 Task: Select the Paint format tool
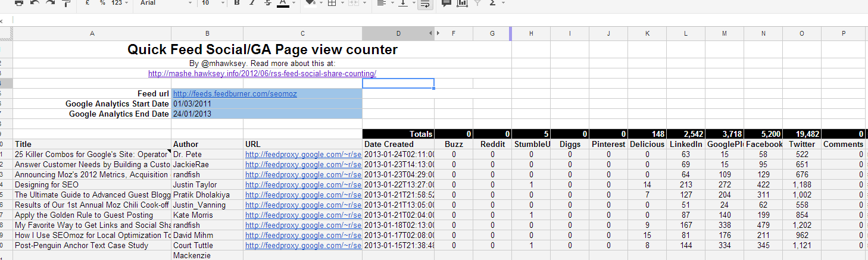point(65,3)
